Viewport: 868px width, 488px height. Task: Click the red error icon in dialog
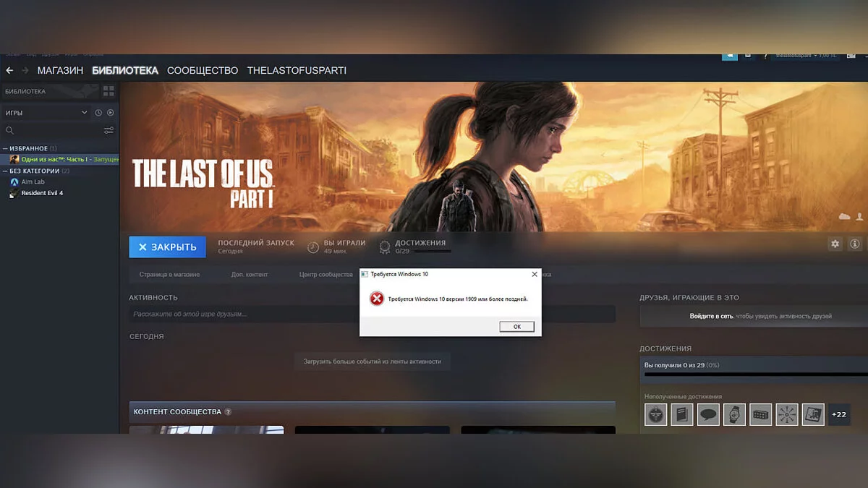(x=377, y=299)
